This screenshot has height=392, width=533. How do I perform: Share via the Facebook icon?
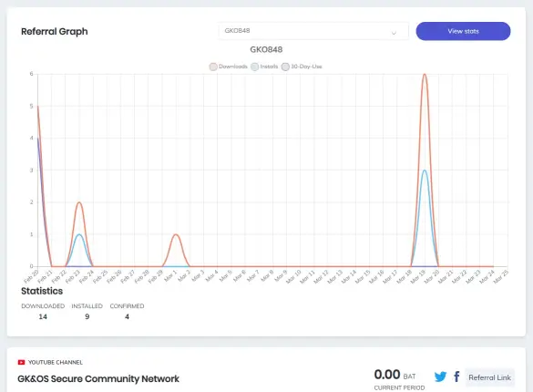(x=456, y=377)
